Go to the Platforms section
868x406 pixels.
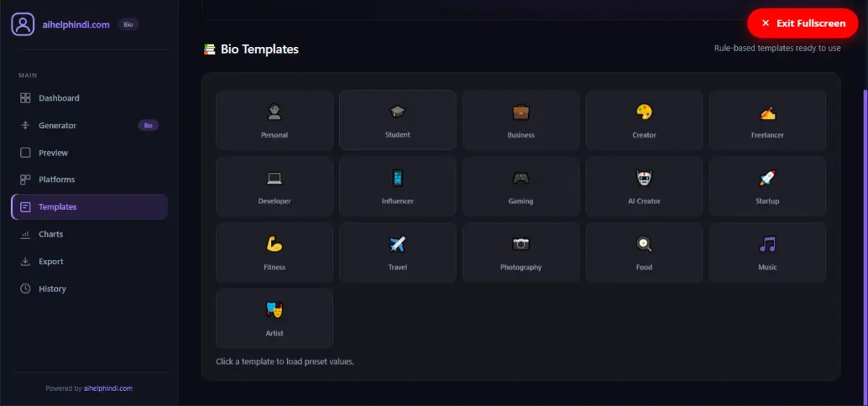90,179
